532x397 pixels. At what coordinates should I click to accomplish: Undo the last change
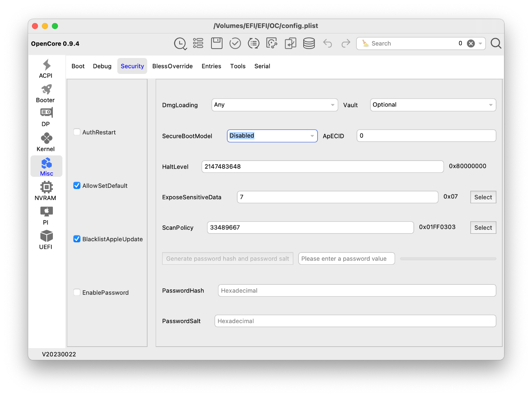pos(327,43)
